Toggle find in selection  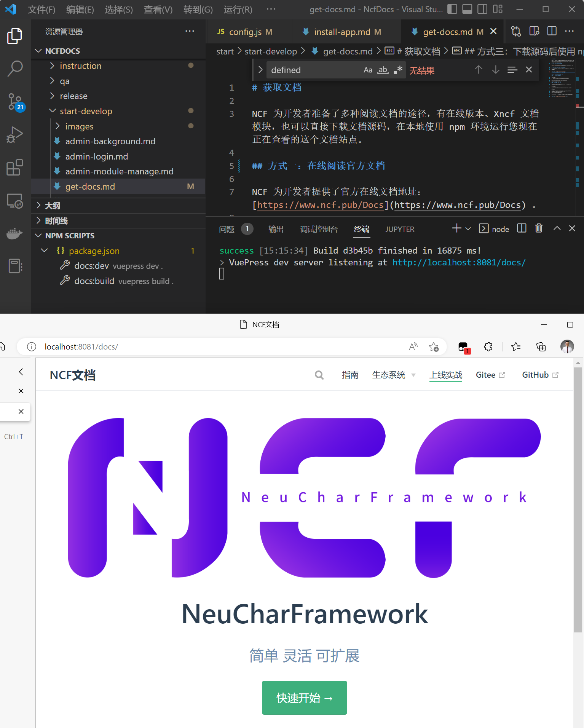(512, 70)
